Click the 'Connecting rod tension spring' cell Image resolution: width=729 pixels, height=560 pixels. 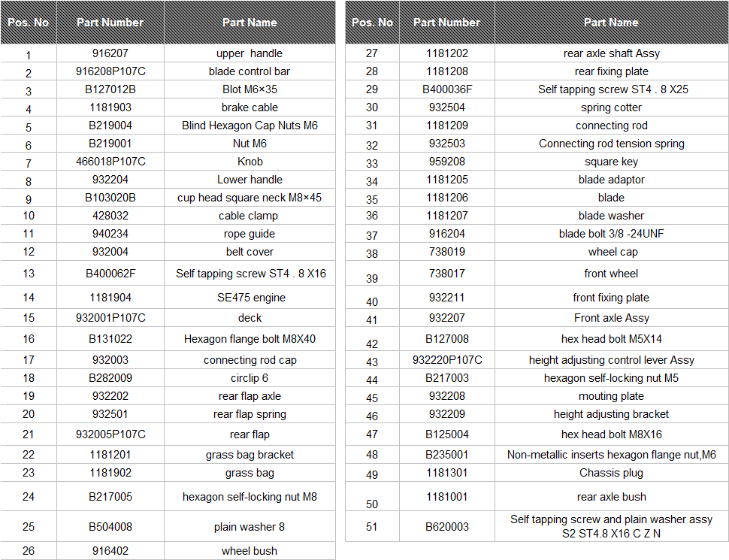point(611,144)
